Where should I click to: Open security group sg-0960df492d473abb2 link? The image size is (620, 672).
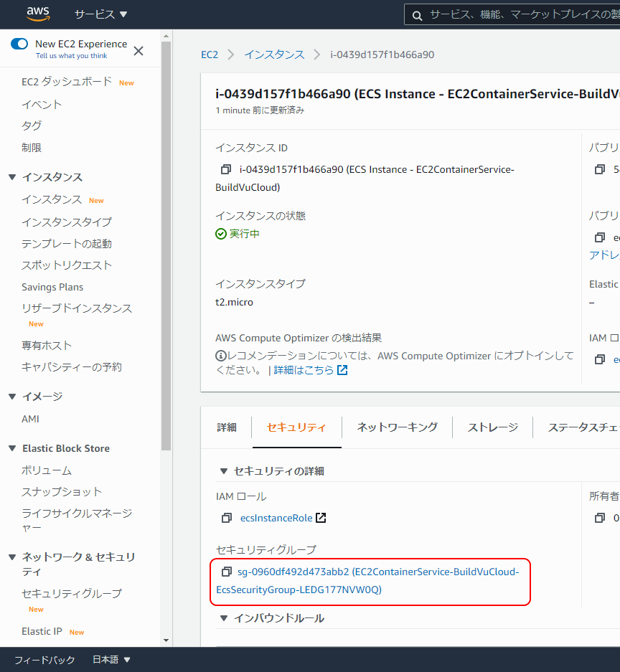[x=367, y=581]
